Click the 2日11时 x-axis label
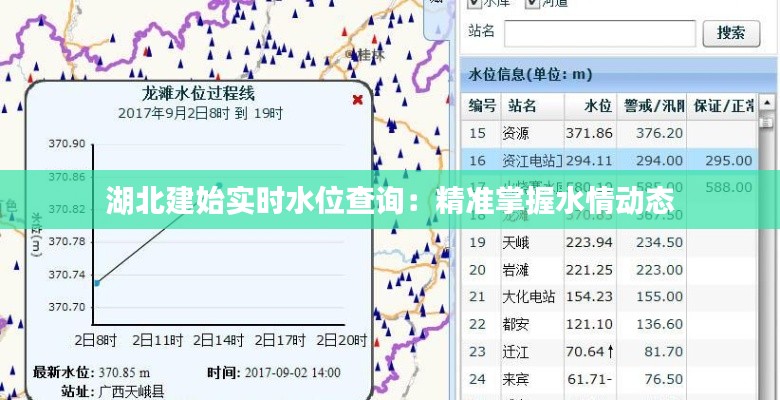Viewport: 780px width, 400px height. coord(158,340)
